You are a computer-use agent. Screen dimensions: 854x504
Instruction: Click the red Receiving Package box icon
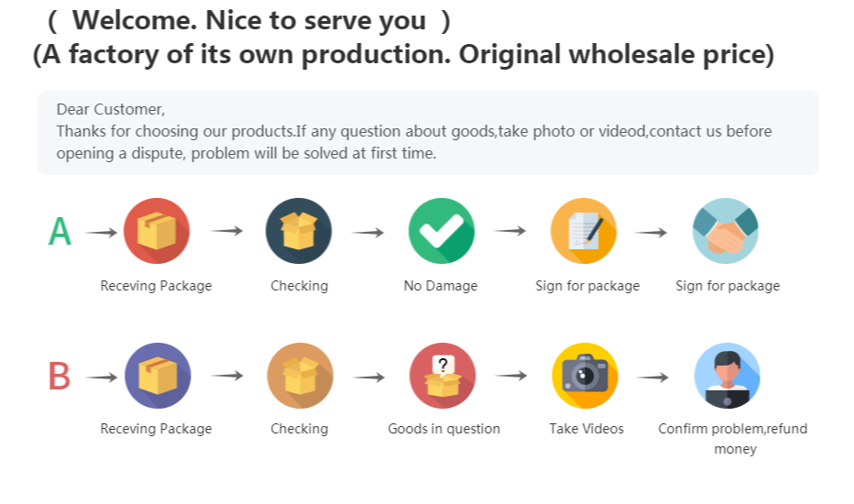[x=157, y=231]
